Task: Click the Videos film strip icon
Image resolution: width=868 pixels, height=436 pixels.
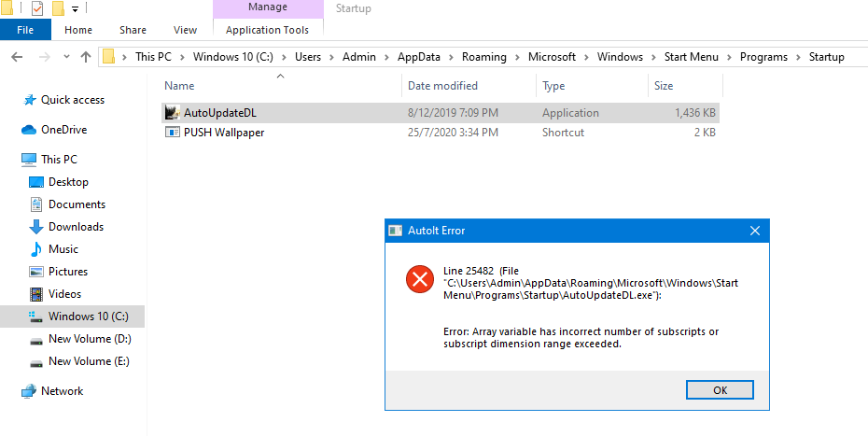Action: tap(36, 294)
